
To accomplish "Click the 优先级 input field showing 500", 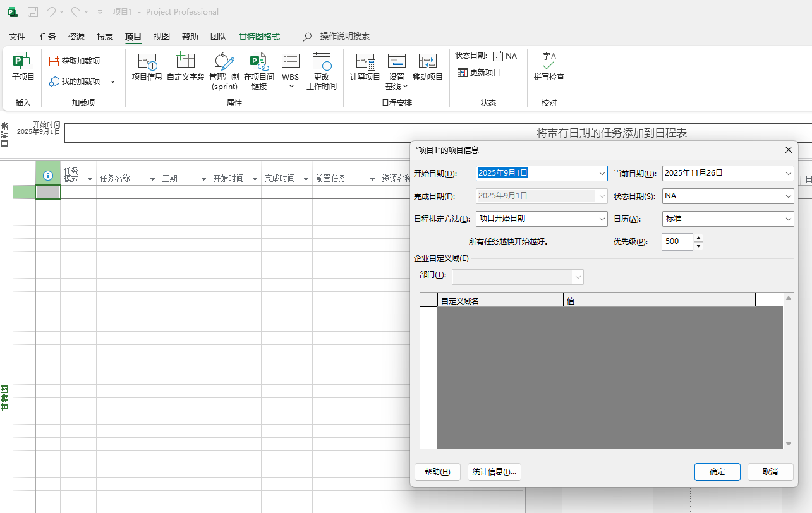I will [x=677, y=242].
